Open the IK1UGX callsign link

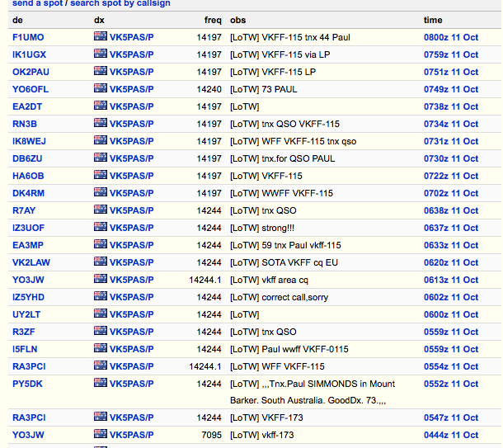[x=29, y=54]
